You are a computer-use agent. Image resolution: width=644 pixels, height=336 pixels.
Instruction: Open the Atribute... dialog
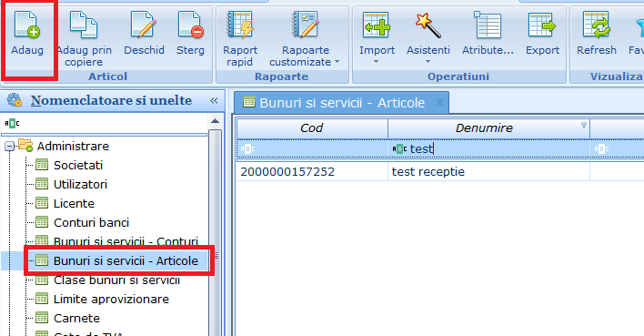pos(488,34)
